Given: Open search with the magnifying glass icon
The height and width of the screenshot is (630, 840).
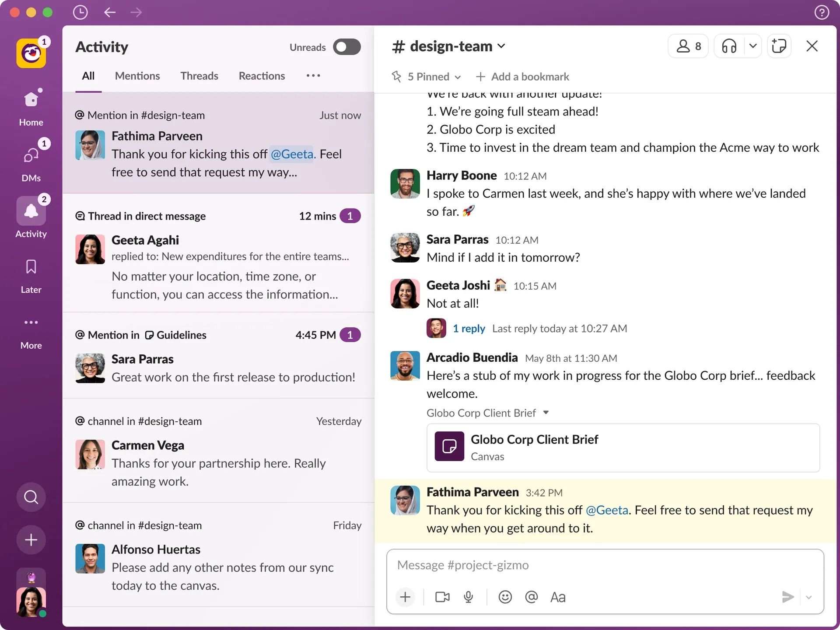Looking at the screenshot, I should click(31, 497).
